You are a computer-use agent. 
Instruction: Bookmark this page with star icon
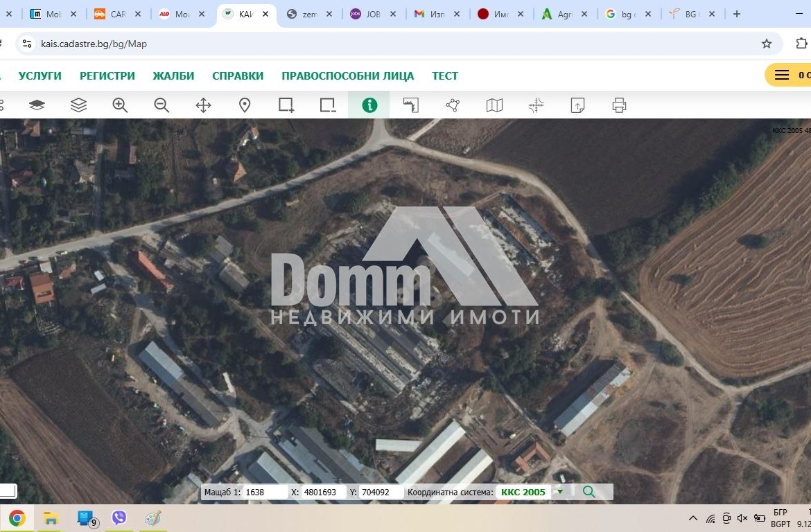(767, 44)
